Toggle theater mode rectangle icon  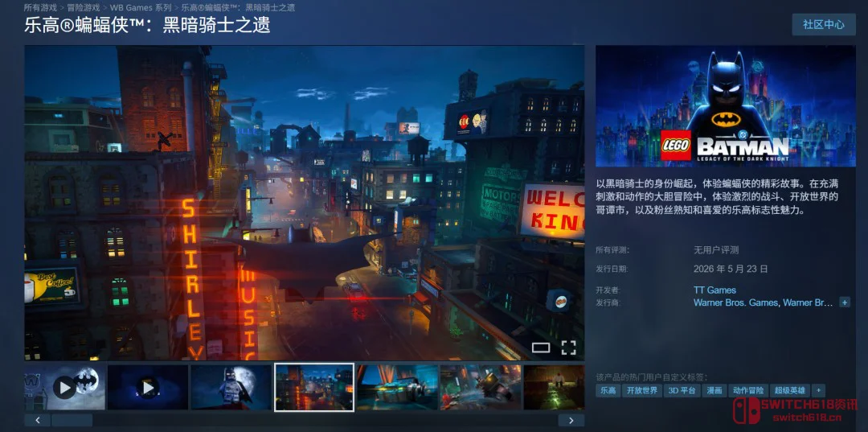(x=541, y=348)
